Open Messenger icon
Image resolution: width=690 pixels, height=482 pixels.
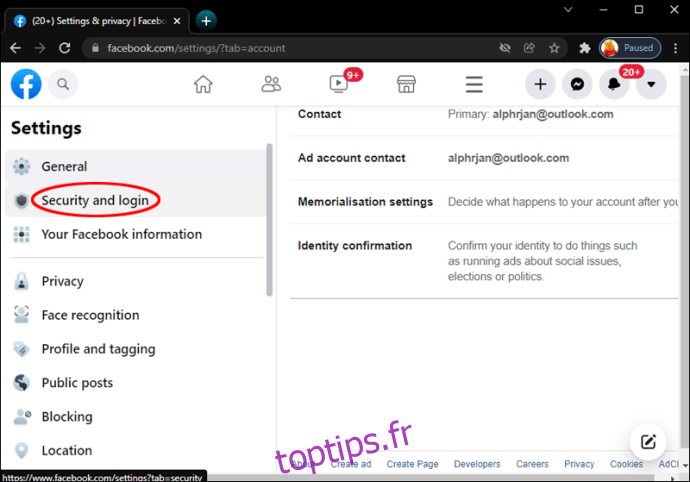577,84
